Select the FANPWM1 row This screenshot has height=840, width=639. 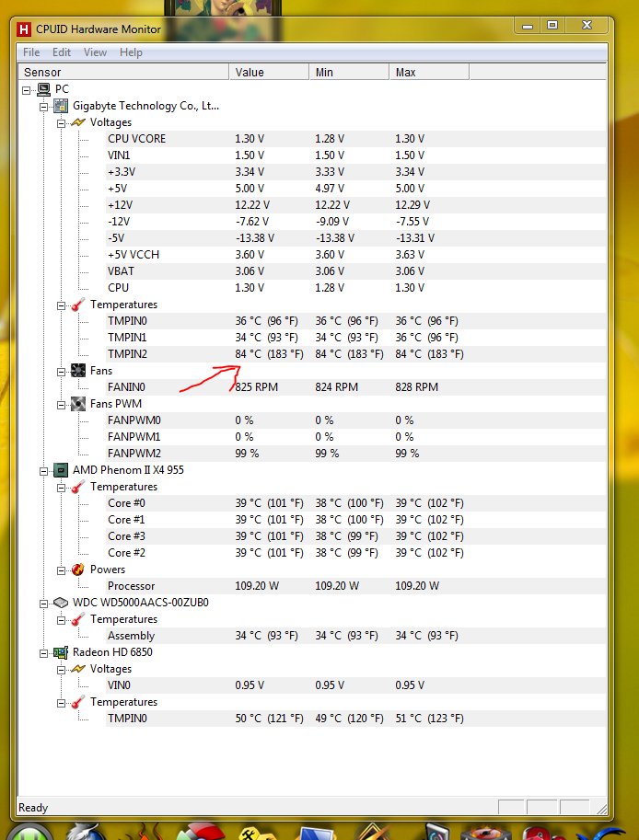click(356, 437)
